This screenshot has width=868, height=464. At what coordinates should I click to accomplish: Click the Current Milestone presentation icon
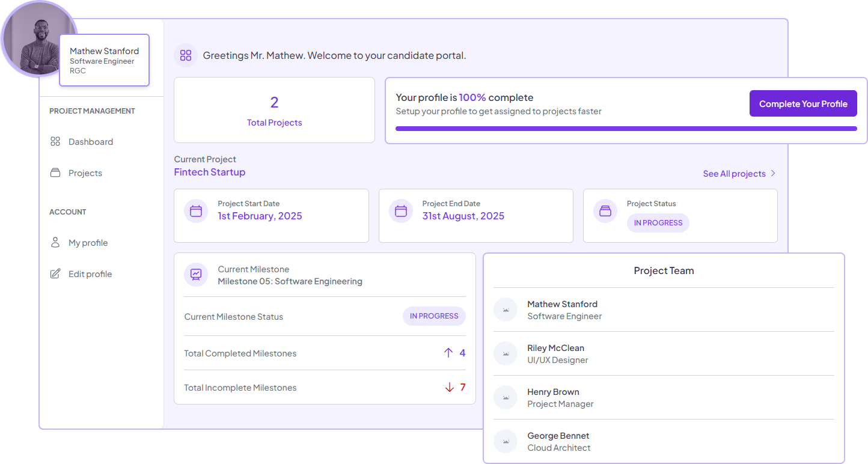click(196, 275)
